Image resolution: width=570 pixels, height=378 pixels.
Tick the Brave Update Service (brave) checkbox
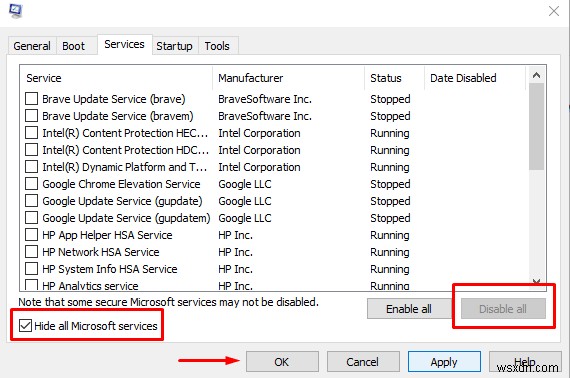coord(32,98)
